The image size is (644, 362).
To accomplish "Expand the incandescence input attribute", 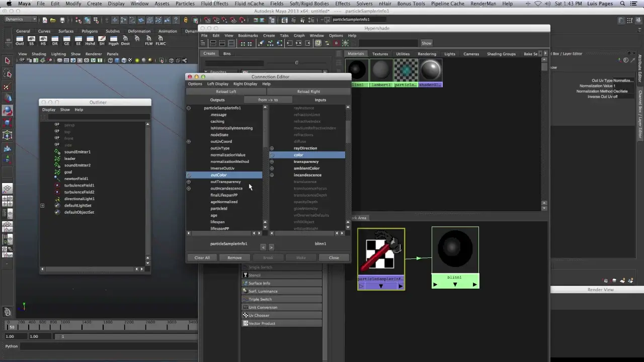I will pyautogui.click(x=272, y=175).
